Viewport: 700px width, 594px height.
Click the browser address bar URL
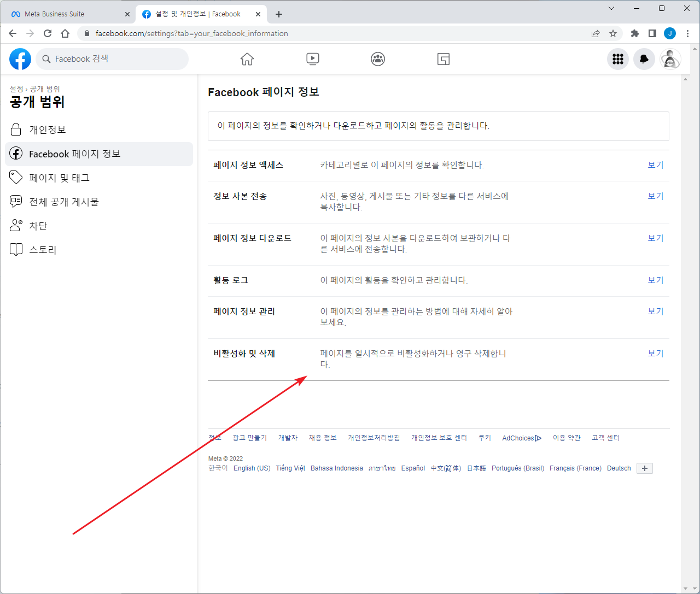click(x=191, y=33)
